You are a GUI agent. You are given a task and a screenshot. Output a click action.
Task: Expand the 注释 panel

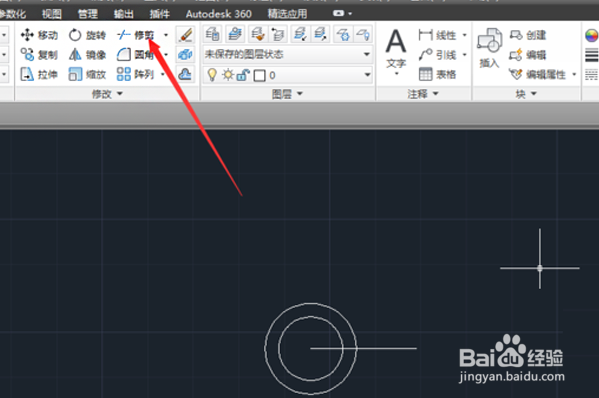tap(423, 94)
